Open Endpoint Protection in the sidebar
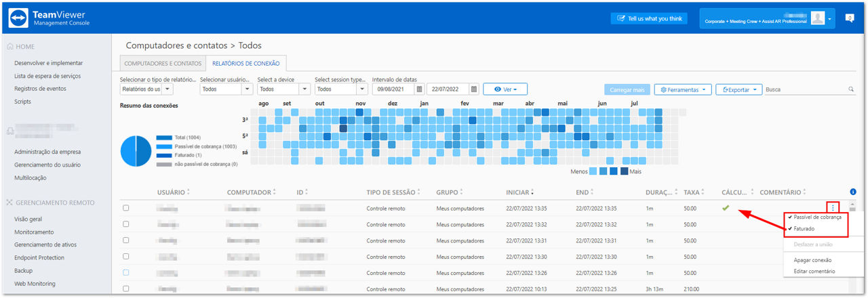Viewport: 868px width, 298px height. point(39,258)
